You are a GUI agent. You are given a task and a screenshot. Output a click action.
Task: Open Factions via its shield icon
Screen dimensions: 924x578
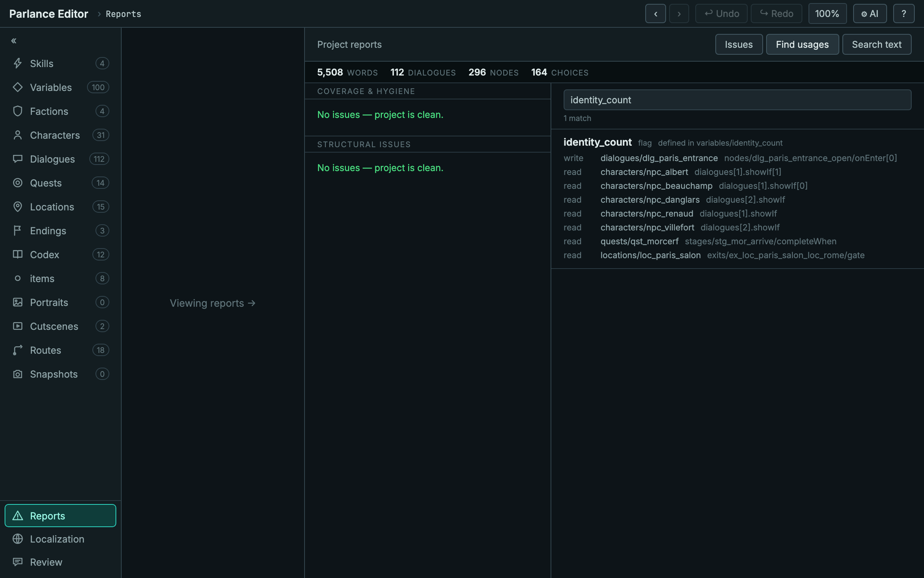18,111
